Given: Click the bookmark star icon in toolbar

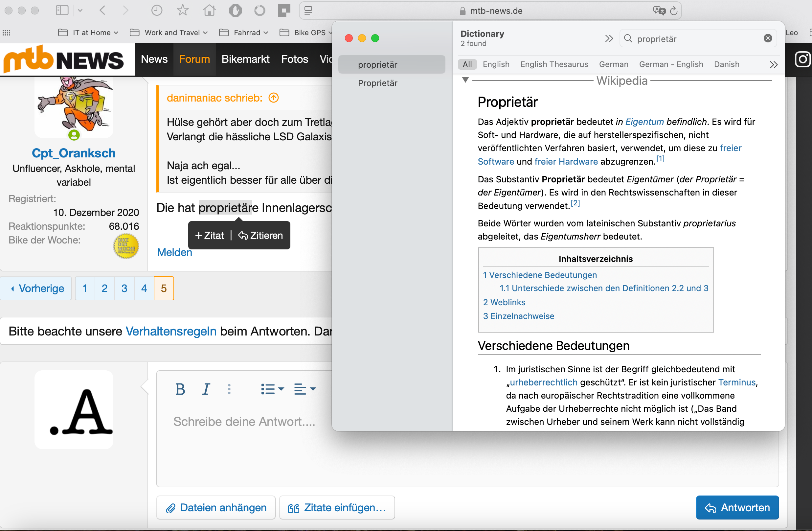Looking at the screenshot, I should [x=183, y=10].
